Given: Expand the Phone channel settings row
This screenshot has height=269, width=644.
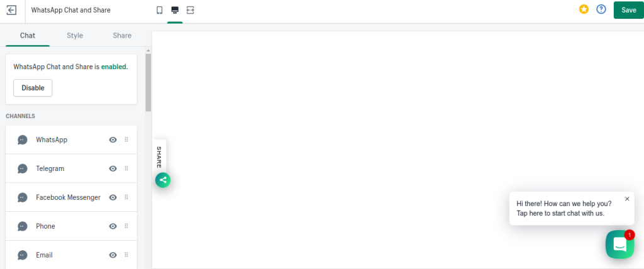Looking at the screenshot, I should tap(71, 226).
